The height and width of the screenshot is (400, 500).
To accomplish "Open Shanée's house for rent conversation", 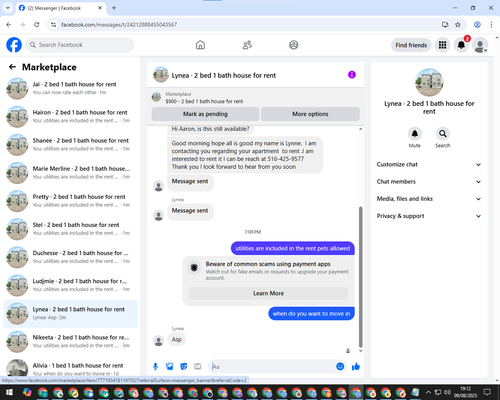I will tap(70, 145).
